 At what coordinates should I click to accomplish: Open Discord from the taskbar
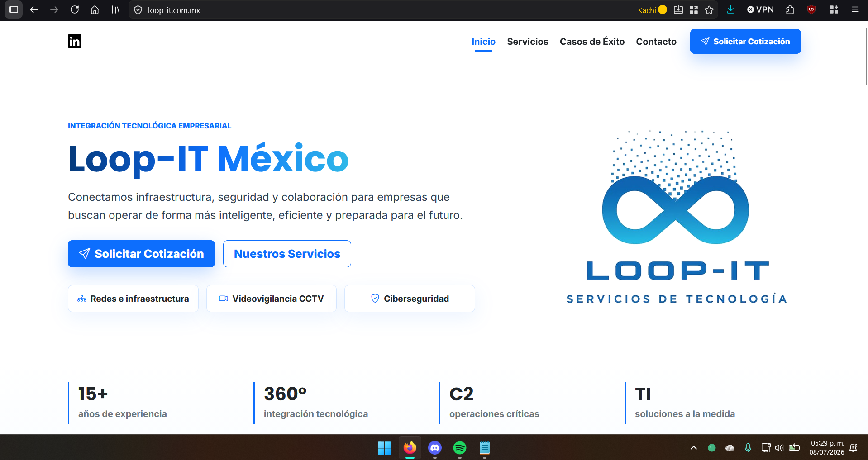(x=435, y=448)
